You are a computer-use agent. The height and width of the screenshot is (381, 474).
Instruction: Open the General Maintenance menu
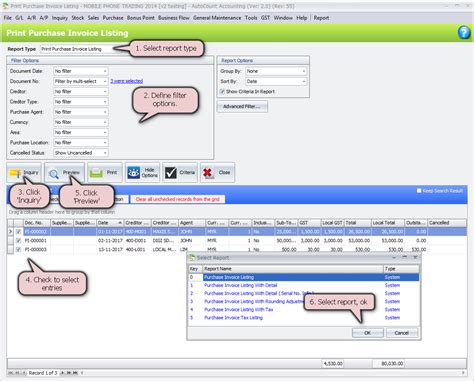[217, 18]
